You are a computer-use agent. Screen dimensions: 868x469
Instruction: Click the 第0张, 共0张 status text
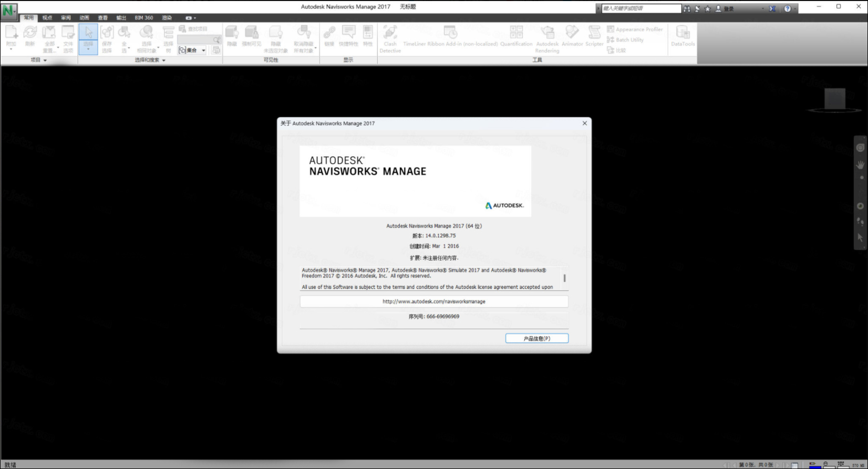pos(756,465)
